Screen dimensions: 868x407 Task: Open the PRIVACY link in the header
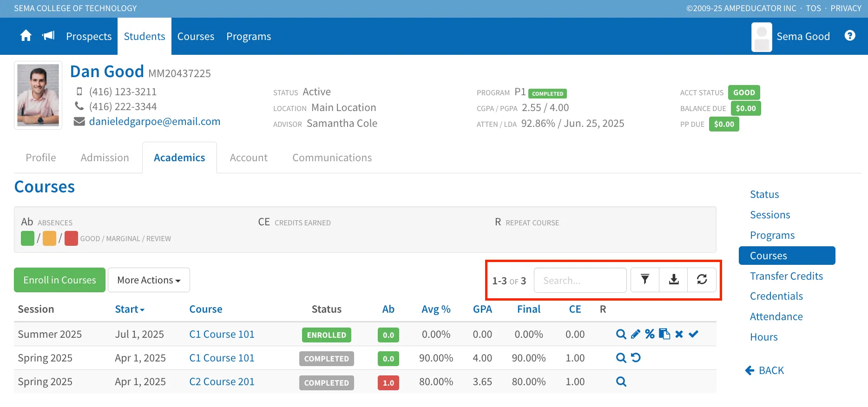[x=846, y=8]
